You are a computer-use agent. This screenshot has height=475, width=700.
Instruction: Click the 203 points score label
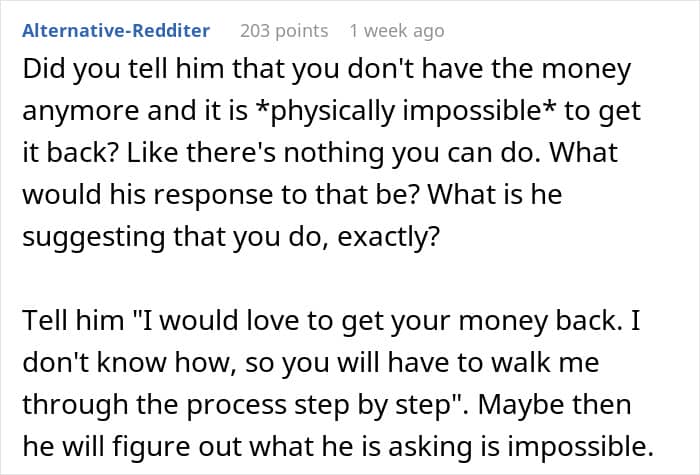[x=284, y=31]
